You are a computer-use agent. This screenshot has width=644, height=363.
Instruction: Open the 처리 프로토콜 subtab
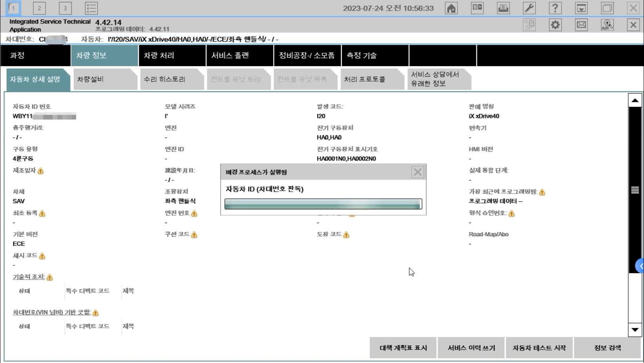372,80
